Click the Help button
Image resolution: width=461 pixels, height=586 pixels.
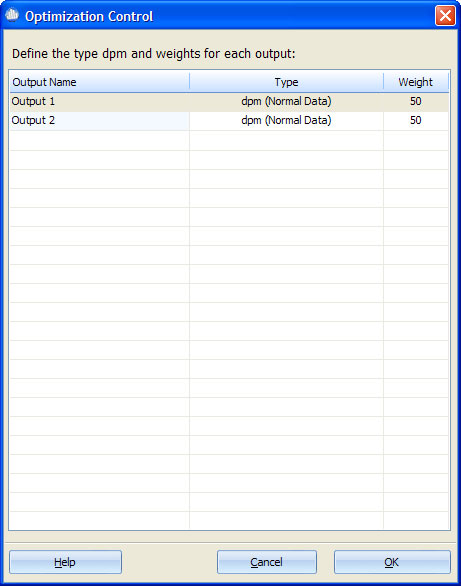(65, 562)
